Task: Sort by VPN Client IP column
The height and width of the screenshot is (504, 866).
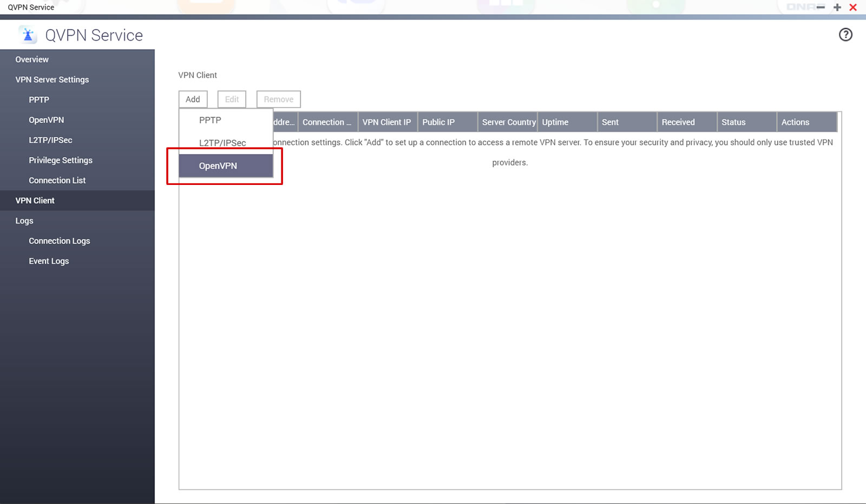Action: coord(388,122)
